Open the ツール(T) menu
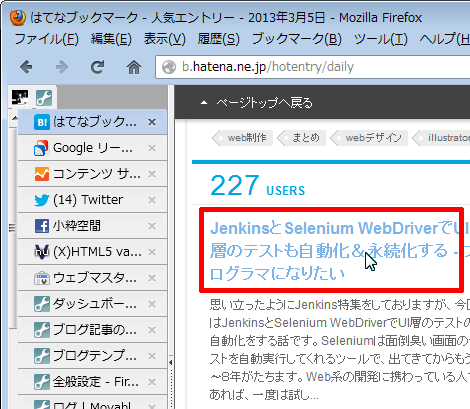This screenshot has height=409, width=470. click(x=381, y=39)
